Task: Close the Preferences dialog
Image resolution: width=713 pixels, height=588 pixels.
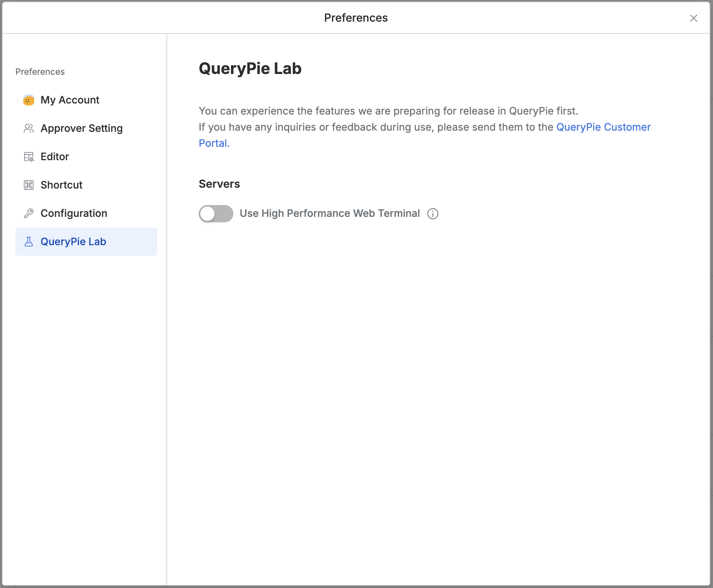Action: pos(693,18)
